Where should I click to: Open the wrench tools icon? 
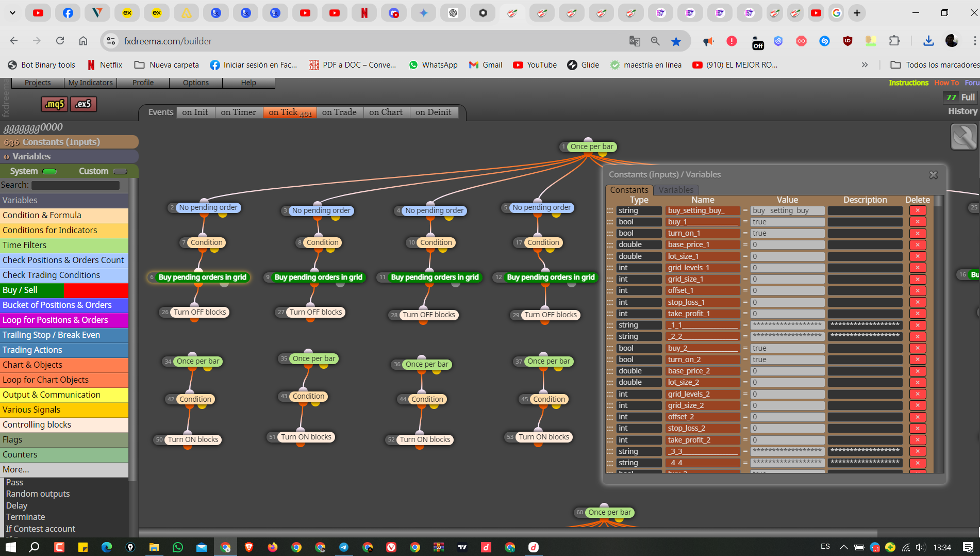[x=964, y=137]
